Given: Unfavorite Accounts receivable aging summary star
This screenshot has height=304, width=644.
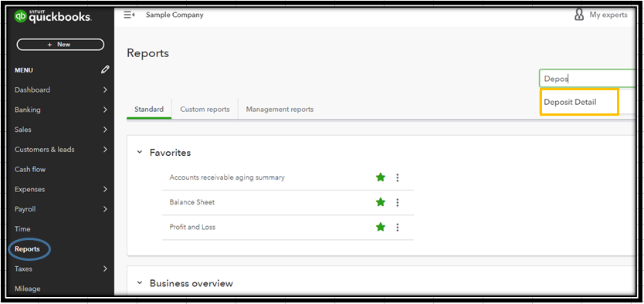Looking at the screenshot, I should tap(381, 177).
